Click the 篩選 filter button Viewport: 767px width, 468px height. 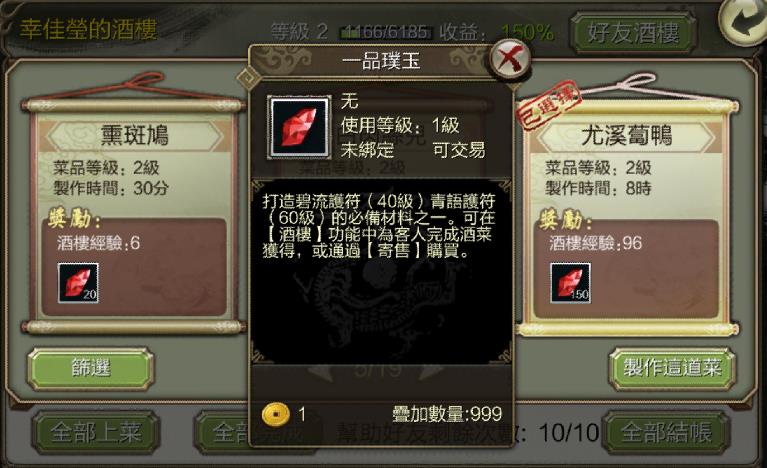[90, 368]
